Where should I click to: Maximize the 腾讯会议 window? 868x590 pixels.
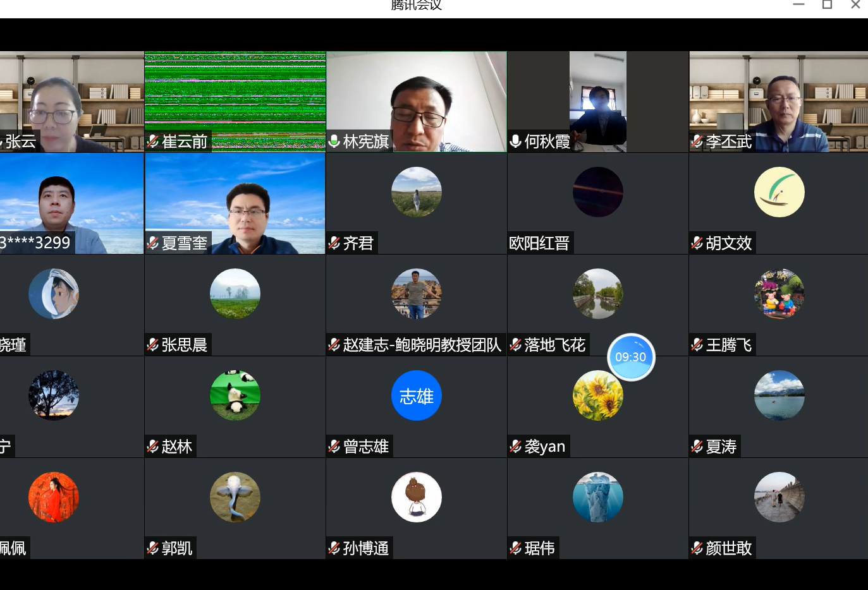(x=827, y=5)
